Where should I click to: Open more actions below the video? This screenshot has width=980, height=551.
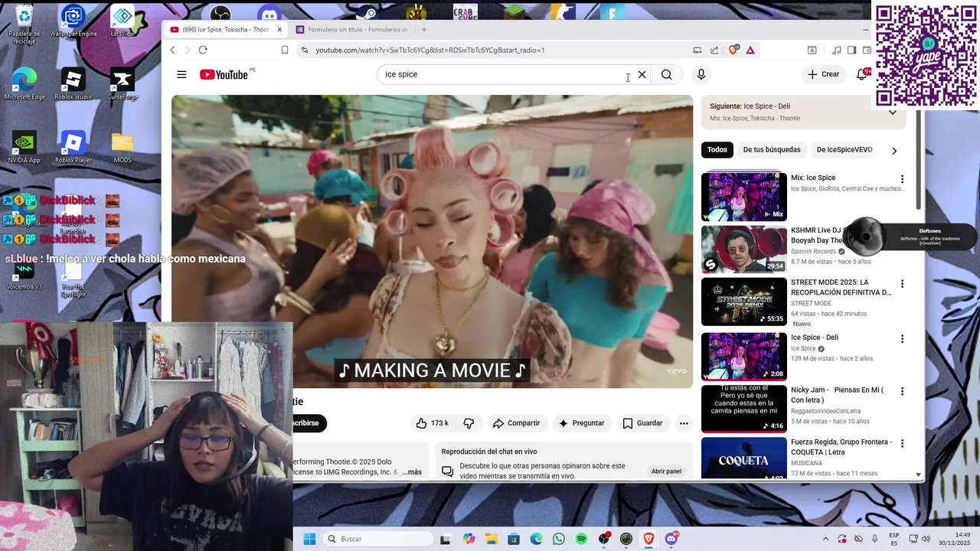click(x=684, y=423)
